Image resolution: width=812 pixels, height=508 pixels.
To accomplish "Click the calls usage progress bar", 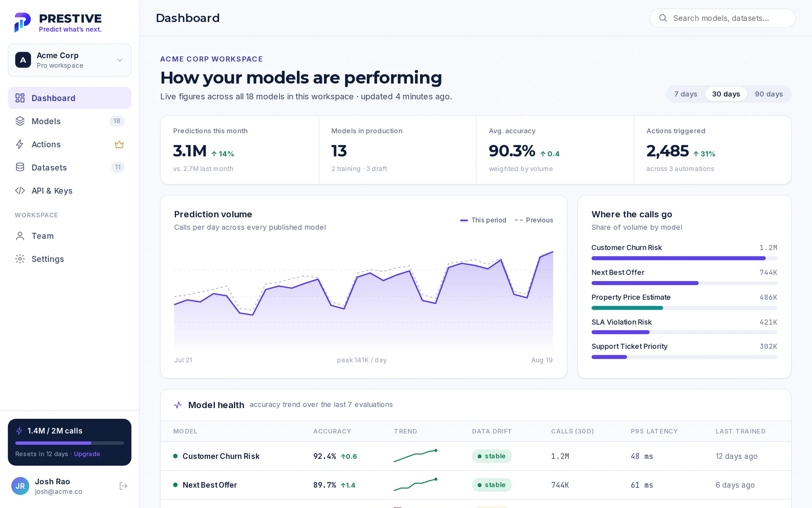I will click(70, 443).
